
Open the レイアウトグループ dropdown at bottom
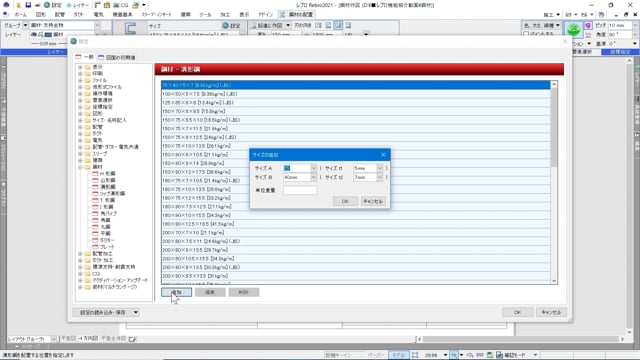click(x=53, y=339)
